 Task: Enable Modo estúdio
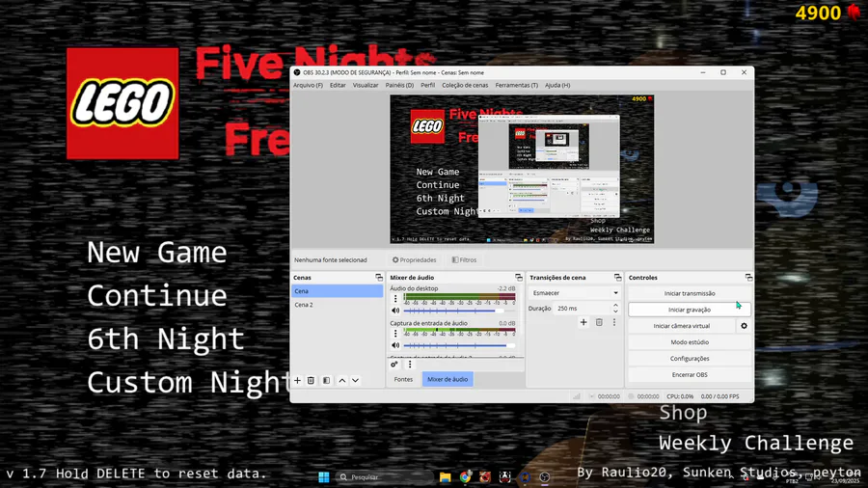(690, 342)
